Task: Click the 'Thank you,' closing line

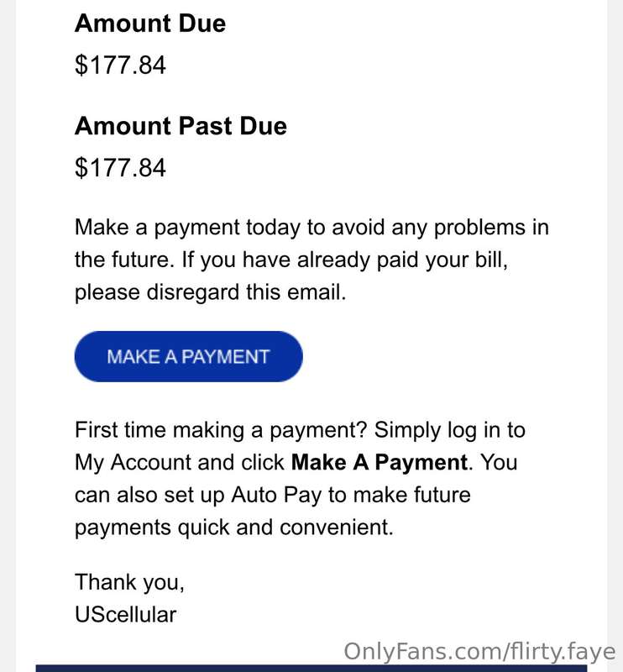Action: (x=129, y=583)
